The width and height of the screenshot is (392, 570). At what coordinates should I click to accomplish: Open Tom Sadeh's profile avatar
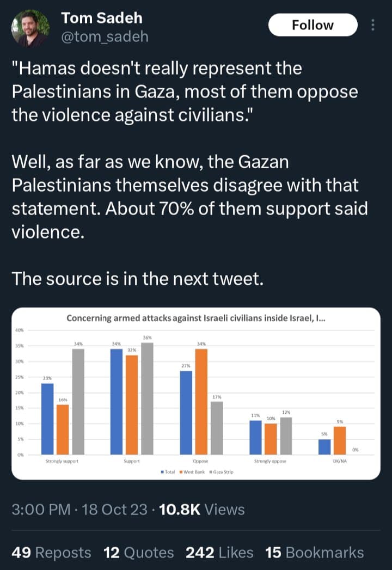point(31,29)
